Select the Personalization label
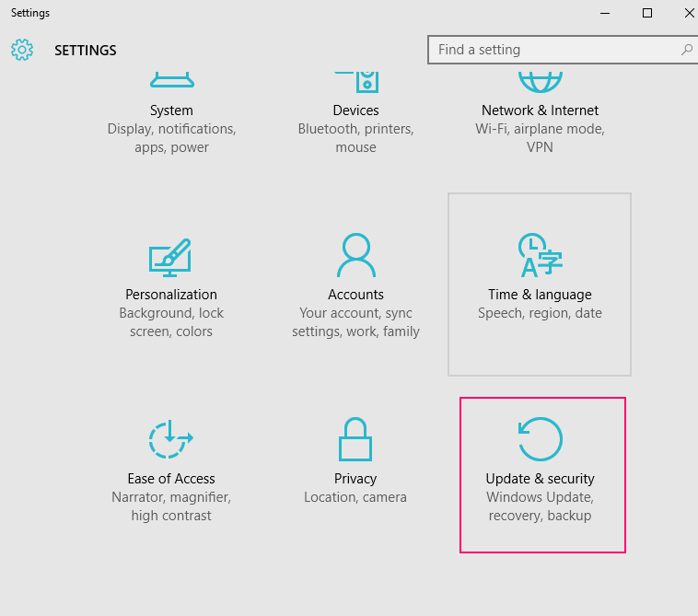Screen dimensions: 698x616 coord(171,295)
